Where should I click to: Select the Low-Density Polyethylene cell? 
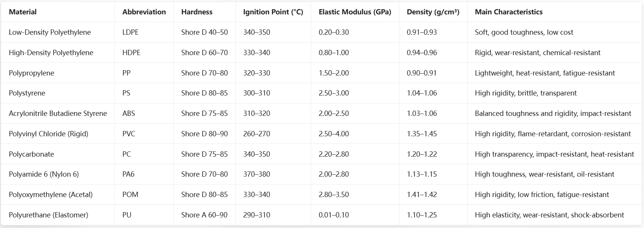(x=50, y=32)
